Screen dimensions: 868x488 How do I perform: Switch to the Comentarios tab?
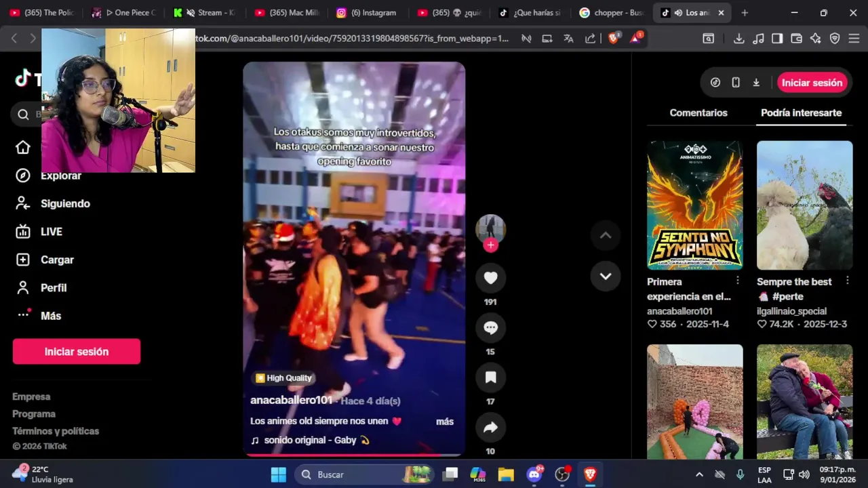click(x=698, y=113)
